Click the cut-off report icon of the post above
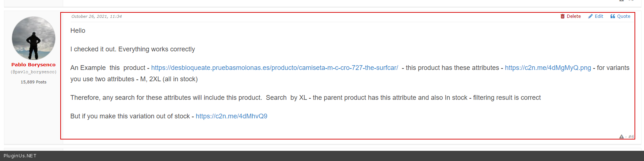The width and height of the screenshot is (644, 161). pyautogui.click(x=621, y=1)
